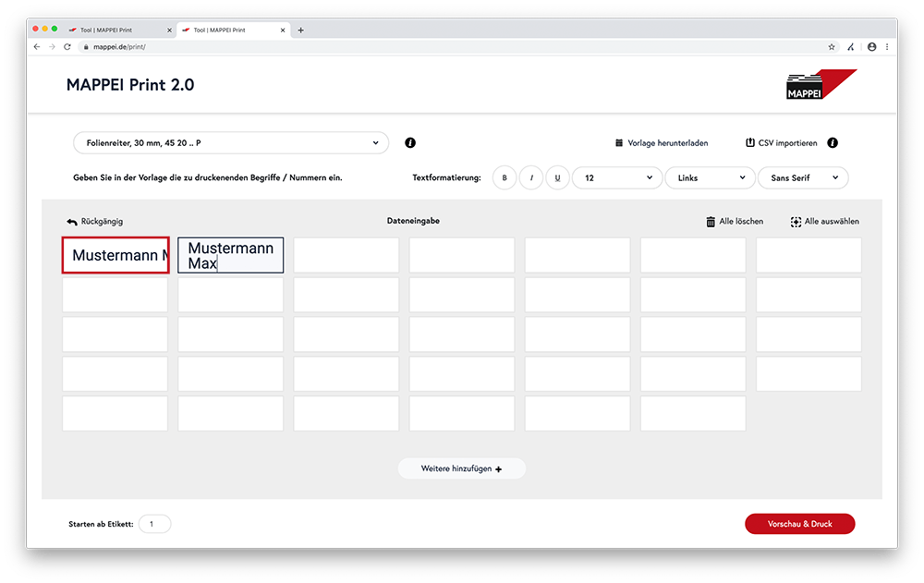Viewport: 924px width, 583px height.
Task: Click the Starten ab Etikett number field
Action: 154,524
